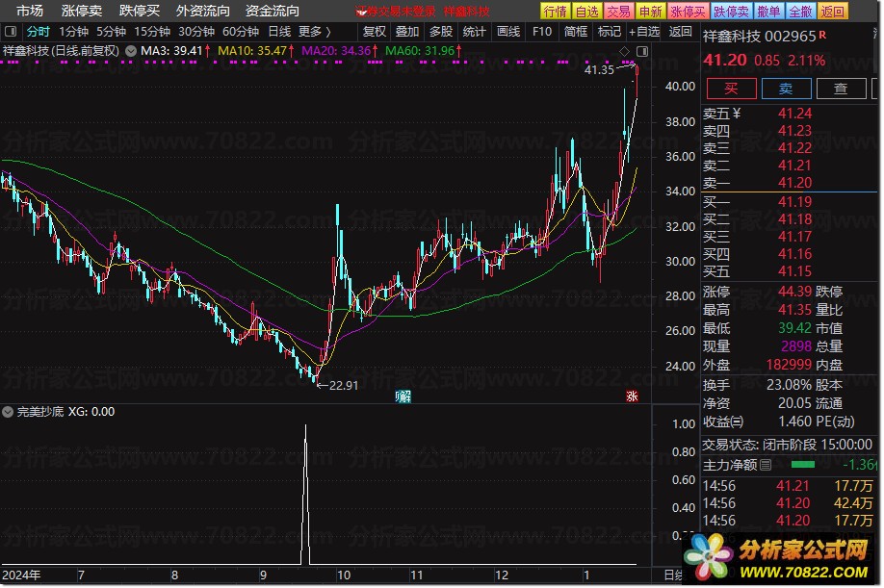Toggle the chart window layout icon
Image resolution: width=884 pixels, height=588 pixels.
(x=642, y=52)
